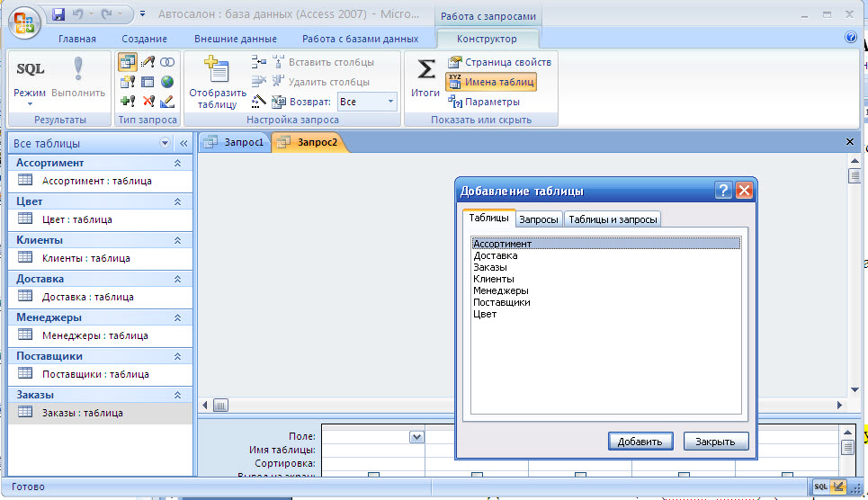The height and width of the screenshot is (500, 868).
Task: Open Customize Quick Access Toolbar arrow
Action: click(142, 13)
